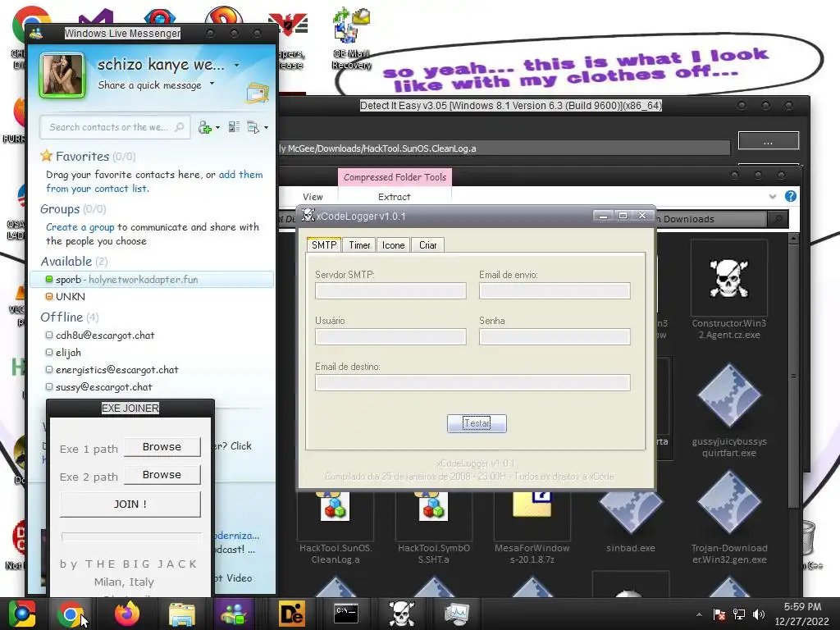This screenshot has height=630, width=840.
Task: Click Browse for Exe 1 path
Action: pos(162,447)
